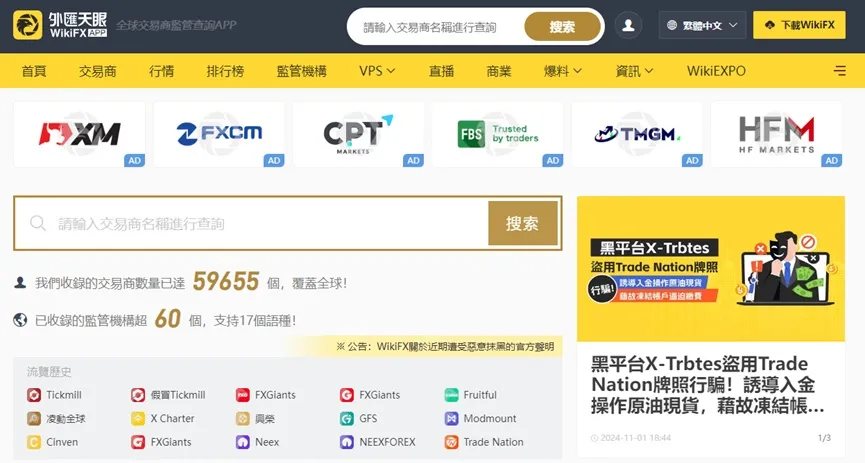Click the 搜索 button in the main search box
865x463 pixels.
click(522, 223)
